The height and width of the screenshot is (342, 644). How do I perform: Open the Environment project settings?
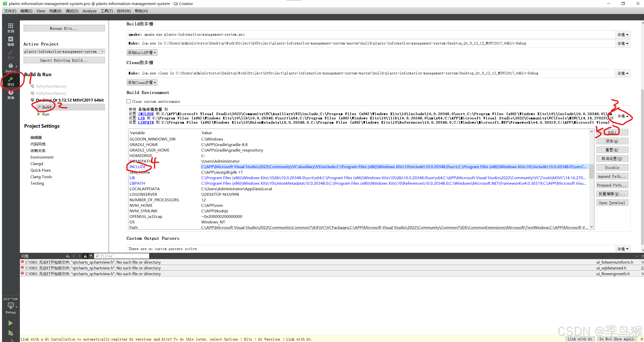42,157
